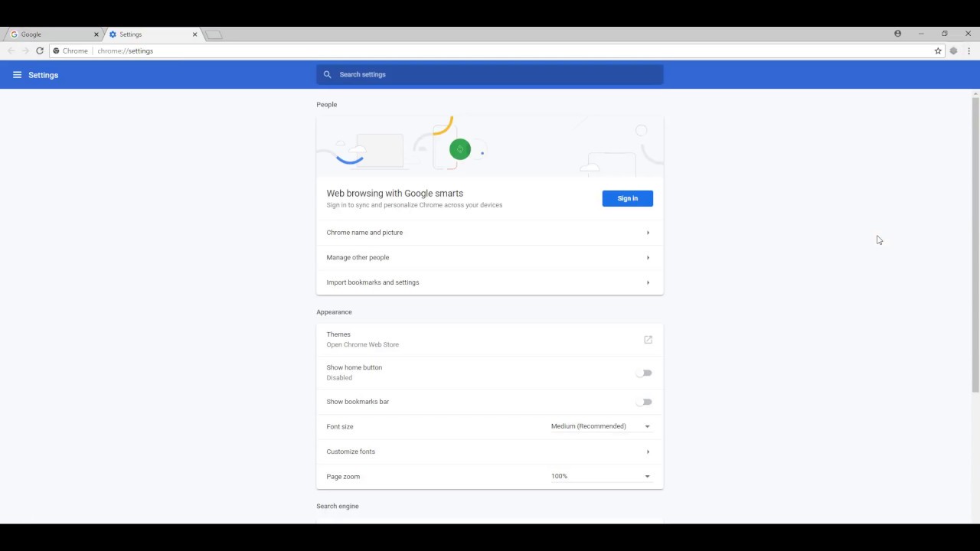
Task: Click the 'Disabled' text under home button
Action: pyautogui.click(x=339, y=378)
